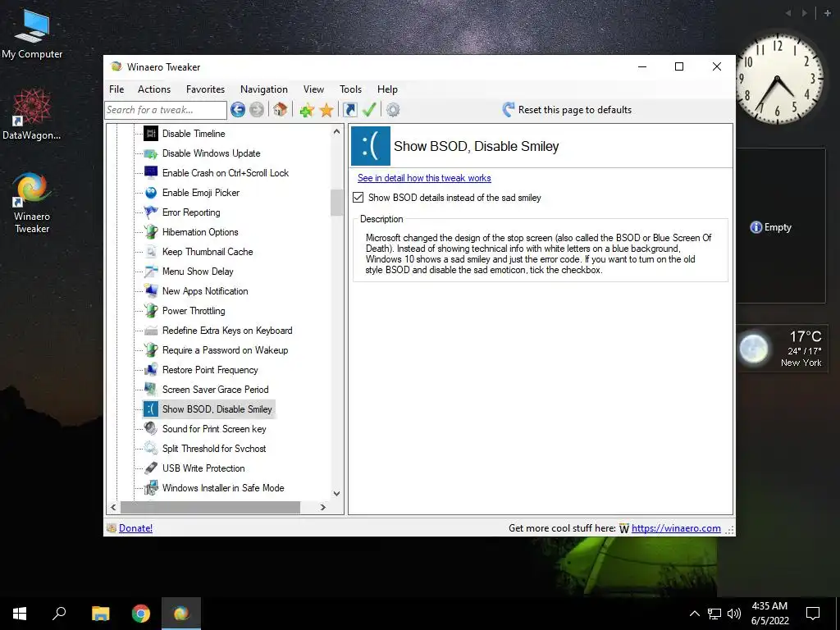Open the File menu
Viewport: 840px width, 630px height.
tap(116, 89)
